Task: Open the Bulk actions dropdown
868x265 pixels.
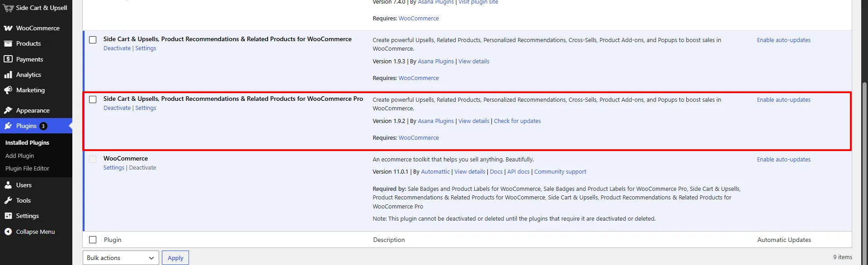Action: coord(121,258)
